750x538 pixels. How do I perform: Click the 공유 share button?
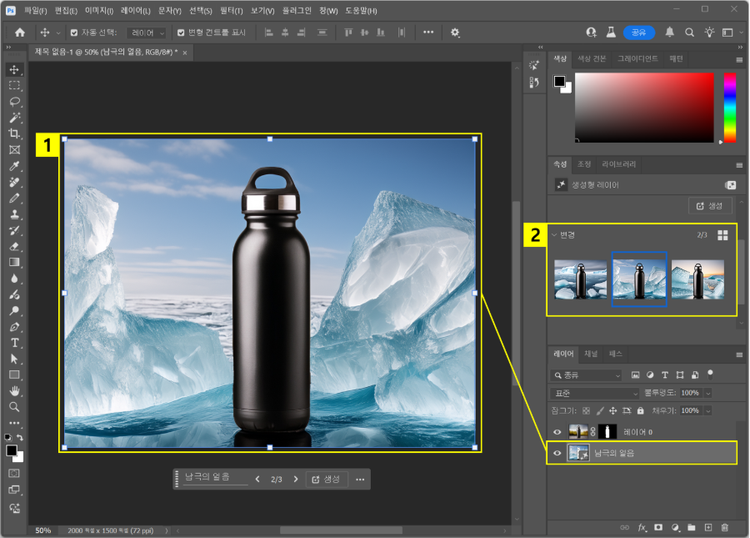tap(639, 32)
